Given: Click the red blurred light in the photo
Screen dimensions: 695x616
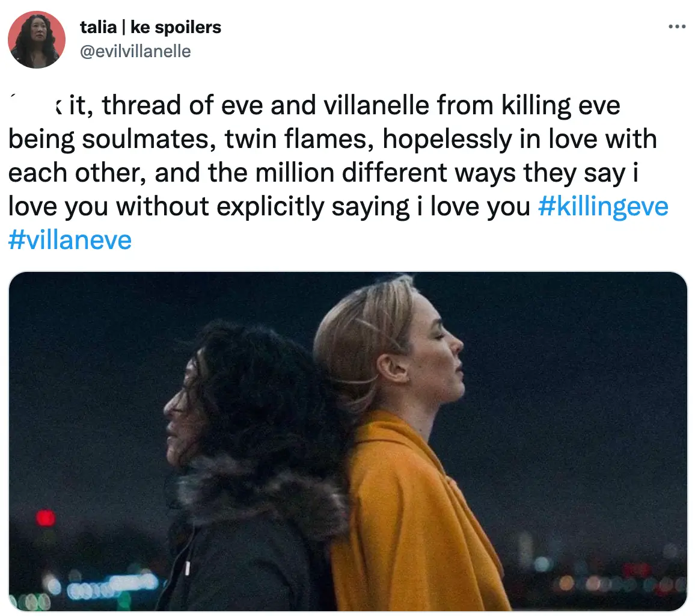Looking at the screenshot, I should [45, 517].
